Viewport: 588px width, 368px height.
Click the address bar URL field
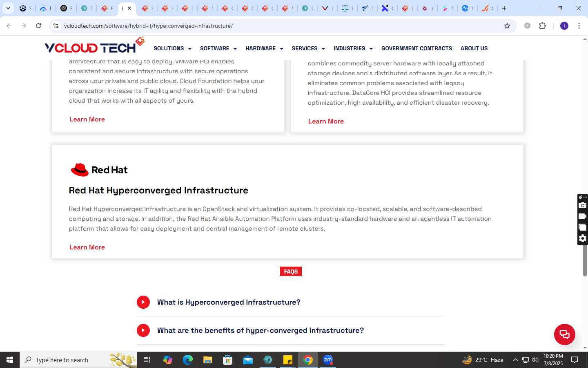(282, 26)
